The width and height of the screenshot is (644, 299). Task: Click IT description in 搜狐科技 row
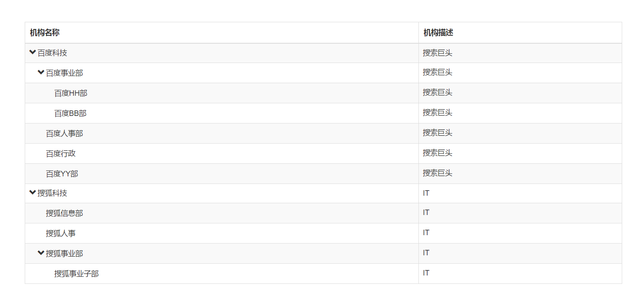(426, 193)
